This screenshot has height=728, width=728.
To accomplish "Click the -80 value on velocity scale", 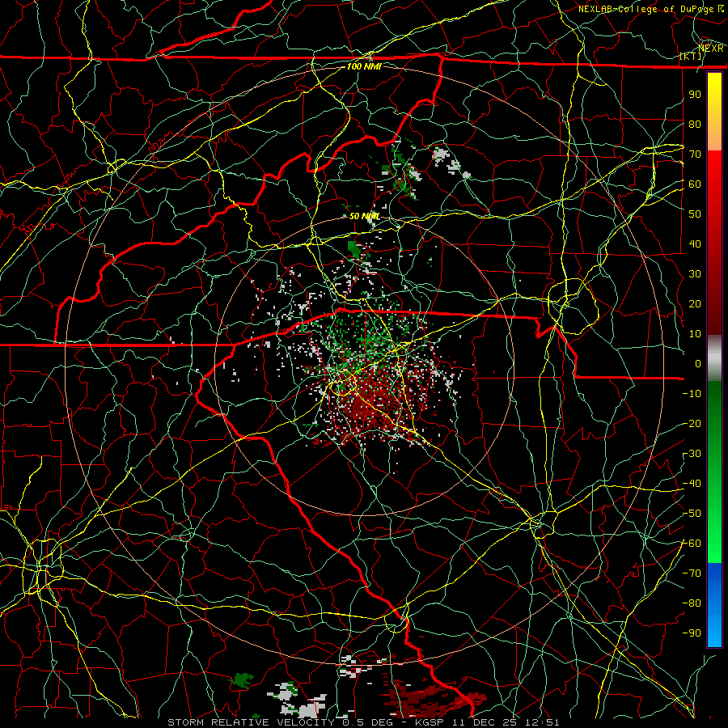I will tap(692, 603).
